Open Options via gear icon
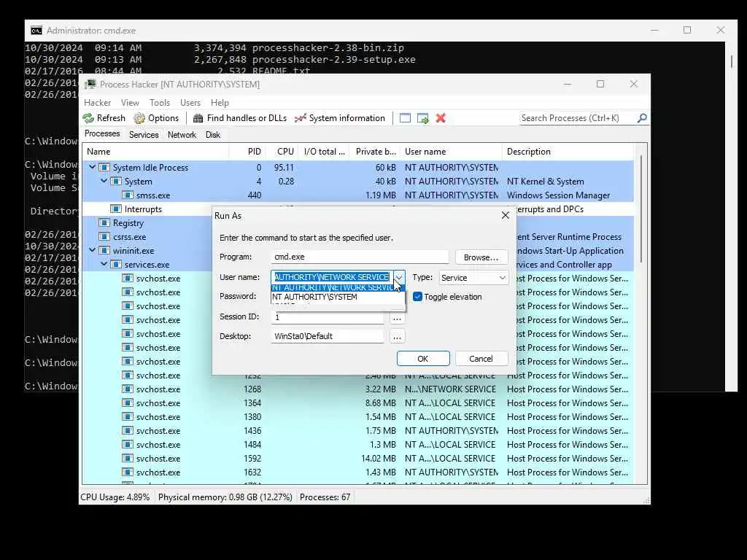The width and height of the screenshot is (747, 560). [139, 118]
